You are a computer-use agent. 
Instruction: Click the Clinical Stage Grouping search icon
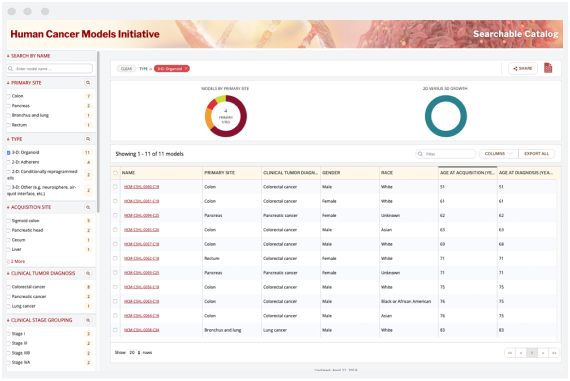(88, 320)
